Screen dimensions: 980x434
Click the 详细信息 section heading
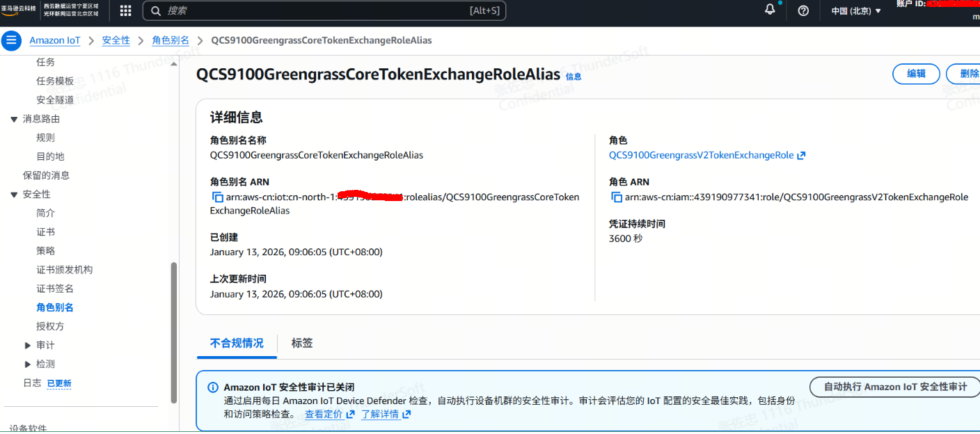pos(237,118)
